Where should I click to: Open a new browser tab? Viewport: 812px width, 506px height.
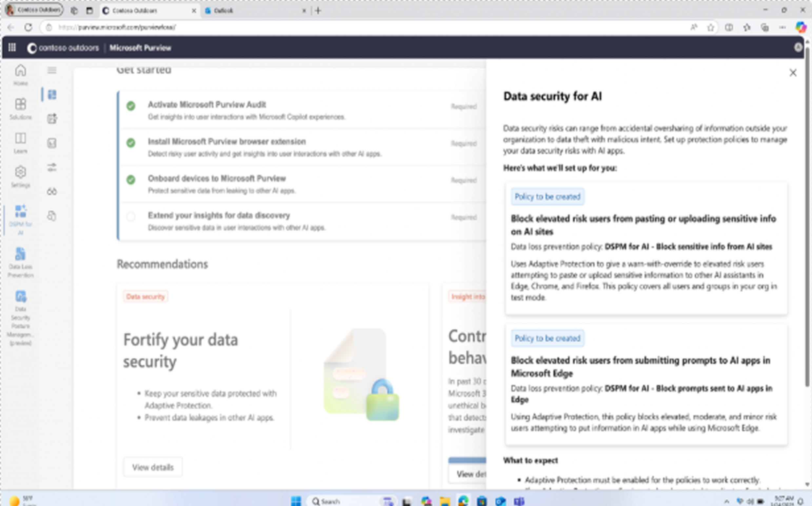coord(318,11)
